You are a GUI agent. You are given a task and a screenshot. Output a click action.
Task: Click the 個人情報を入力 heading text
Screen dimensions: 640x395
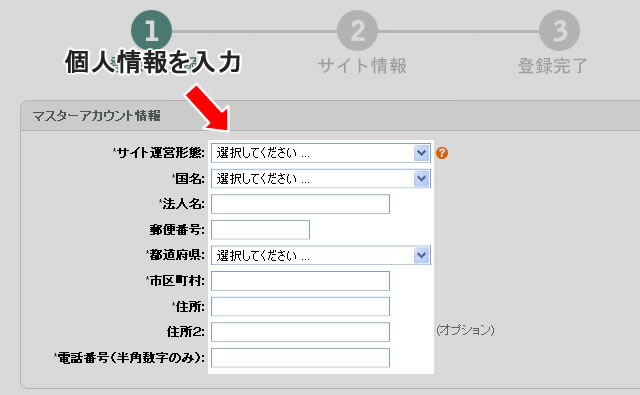[x=153, y=62]
